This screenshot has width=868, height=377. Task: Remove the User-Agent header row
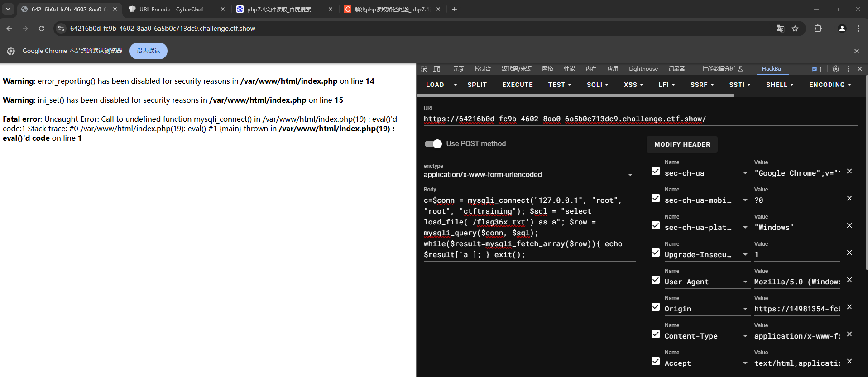click(x=849, y=280)
